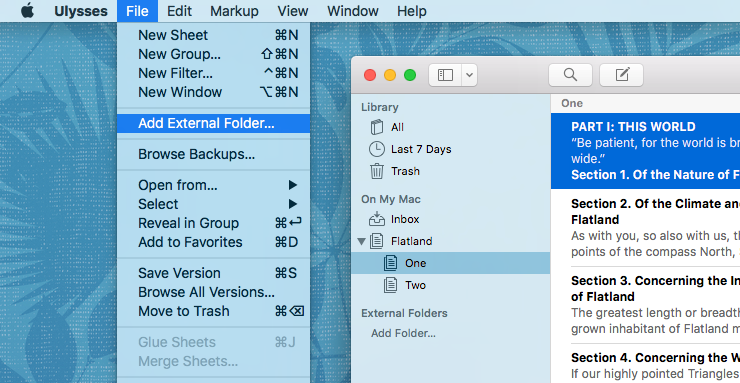Expand the Select submenu
The width and height of the screenshot is (740, 383).
tap(213, 204)
